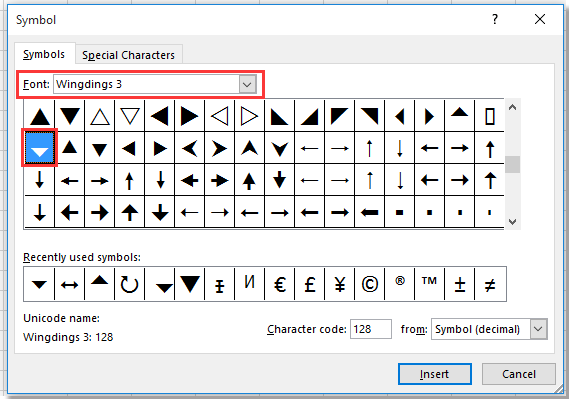Click the symbol grid scrollbar down arrow
This screenshot has height=399, width=569.
512,222
